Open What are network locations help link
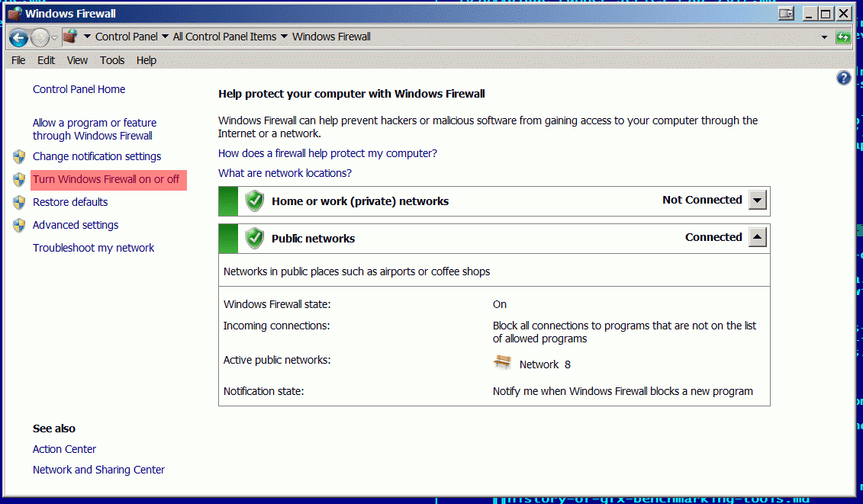 tap(285, 173)
